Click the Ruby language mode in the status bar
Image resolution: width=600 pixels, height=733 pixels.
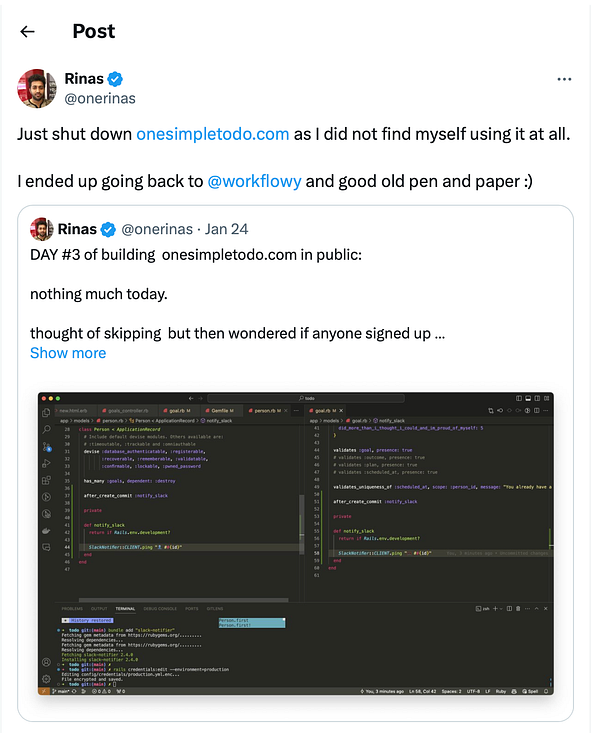(501, 691)
